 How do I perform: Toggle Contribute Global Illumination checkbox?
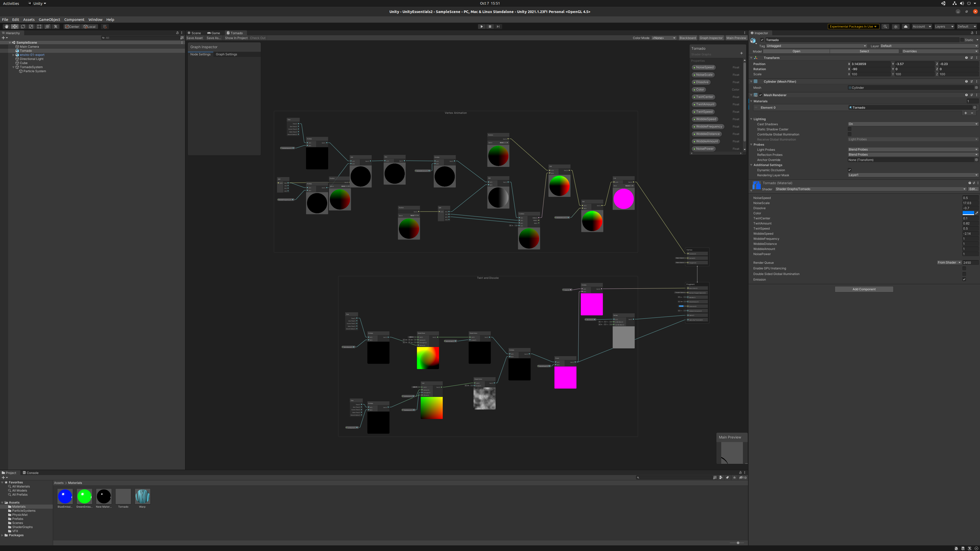[849, 134]
